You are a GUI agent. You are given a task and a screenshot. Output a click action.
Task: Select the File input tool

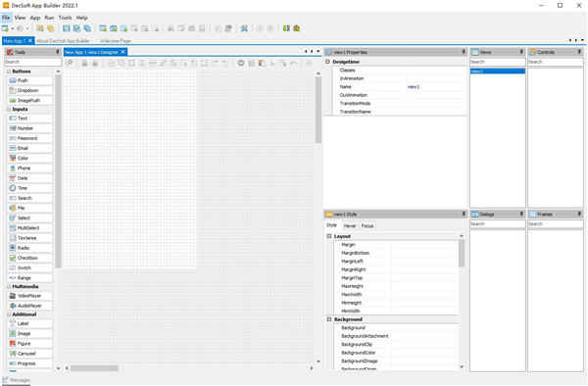(30, 208)
